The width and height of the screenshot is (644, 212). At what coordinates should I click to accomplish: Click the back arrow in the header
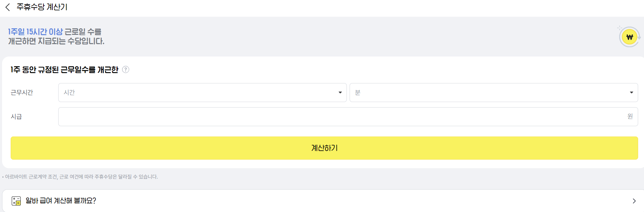[x=8, y=6]
